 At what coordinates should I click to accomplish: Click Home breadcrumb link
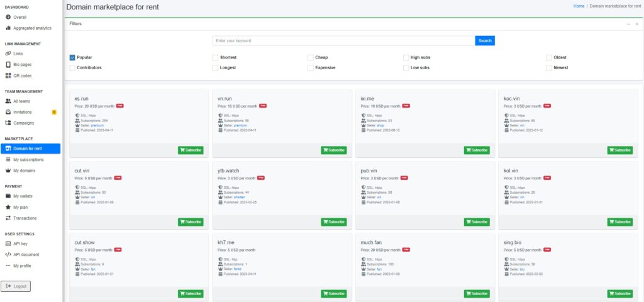tap(579, 6)
